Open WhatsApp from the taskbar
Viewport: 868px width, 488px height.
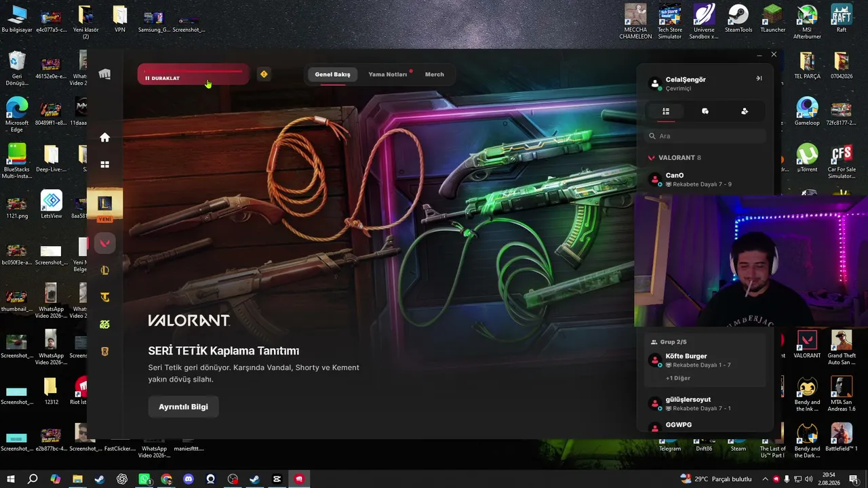coord(144,479)
